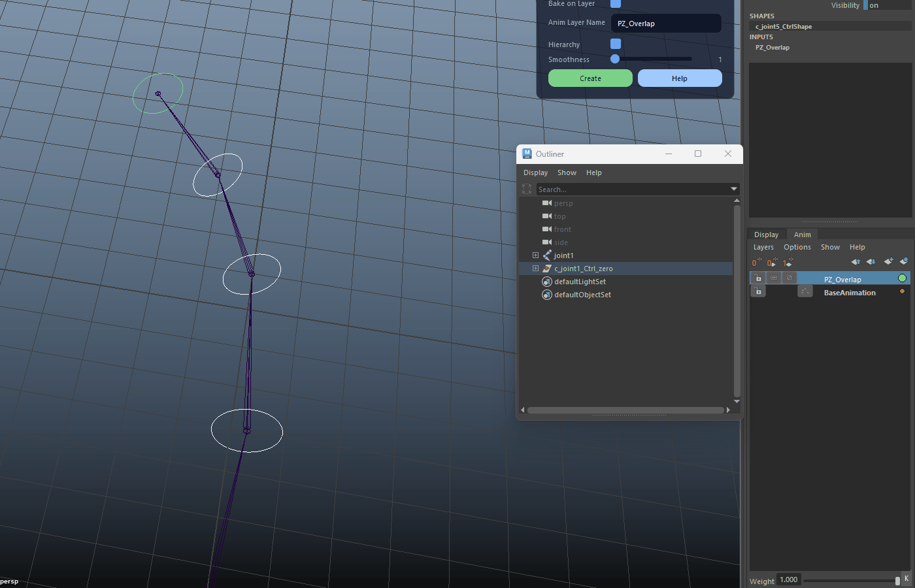Toggle the Hierarchy checkbox
The image size is (915, 588).
[x=616, y=44]
